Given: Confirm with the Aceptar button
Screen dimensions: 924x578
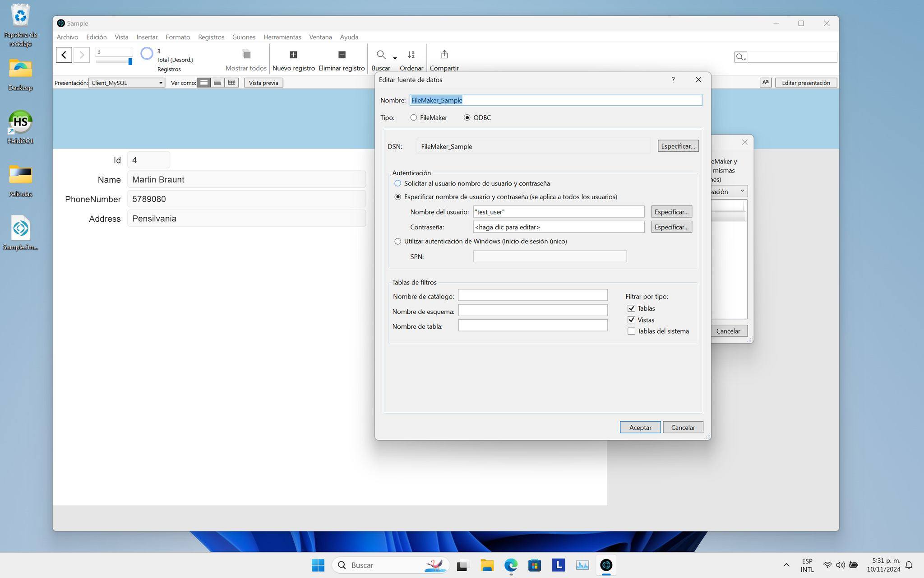Looking at the screenshot, I should tap(640, 427).
